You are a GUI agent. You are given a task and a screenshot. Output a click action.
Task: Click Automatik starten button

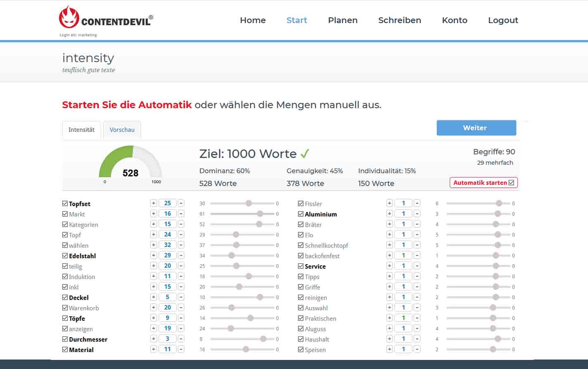click(x=483, y=182)
